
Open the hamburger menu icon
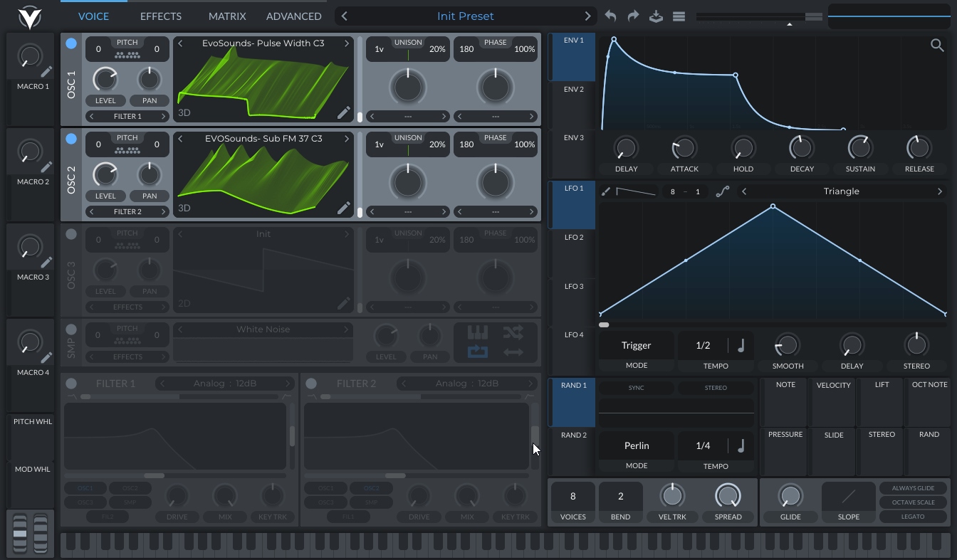tap(679, 16)
